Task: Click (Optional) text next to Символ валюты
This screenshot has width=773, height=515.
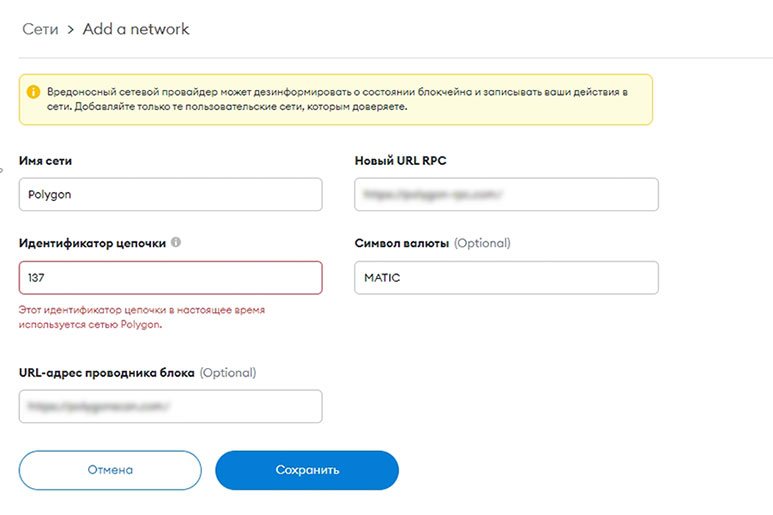Action: click(x=482, y=243)
